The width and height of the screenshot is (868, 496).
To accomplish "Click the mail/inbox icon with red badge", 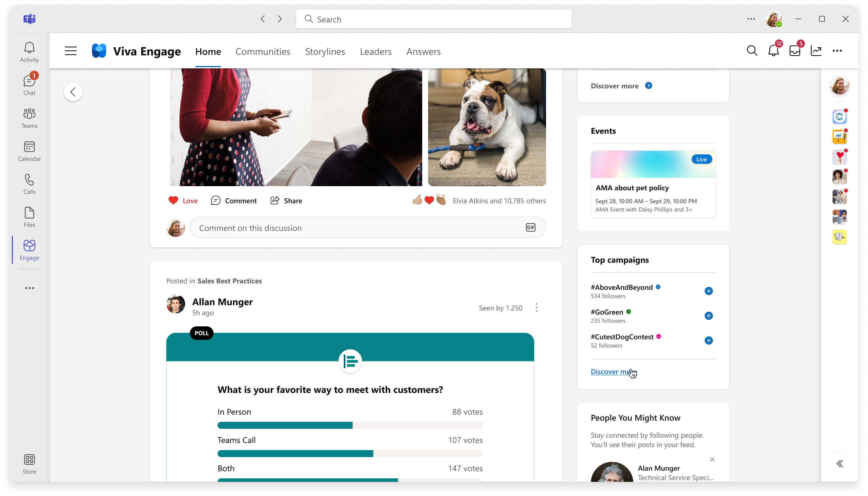I will tap(795, 51).
